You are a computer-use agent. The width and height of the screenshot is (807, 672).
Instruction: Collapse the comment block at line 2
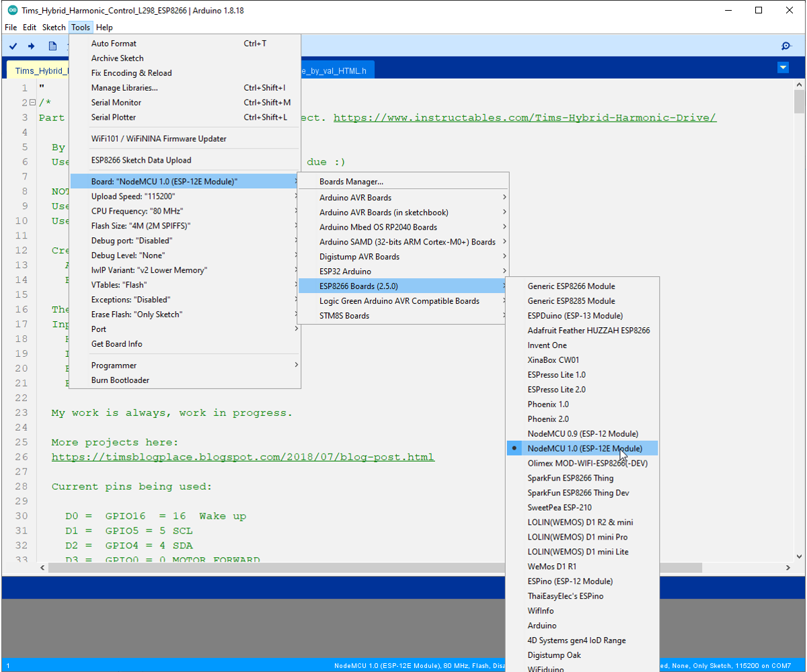pyautogui.click(x=32, y=103)
